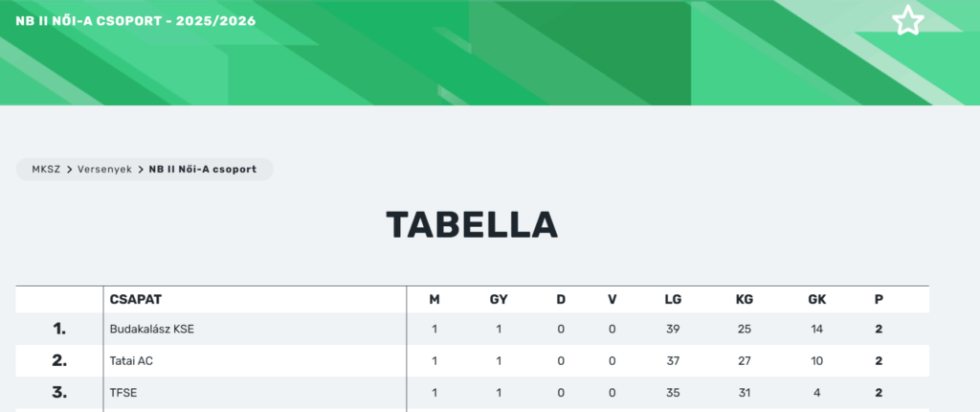The width and height of the screenshot is (980, 412).
Task: Select NB II Női-A csoport breadcrumb
Action: tap(202, 170)
